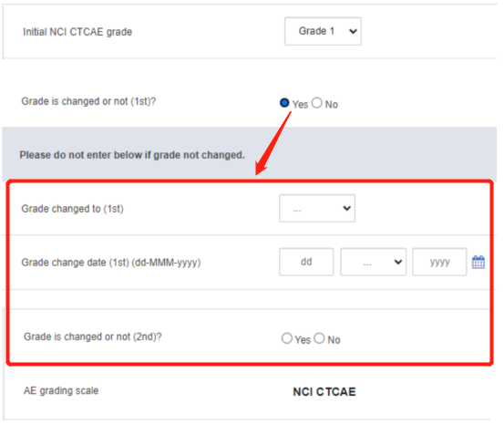504x424 pixels.
Task: Select Yes for grade changed (2nd)
Action: 287,338
